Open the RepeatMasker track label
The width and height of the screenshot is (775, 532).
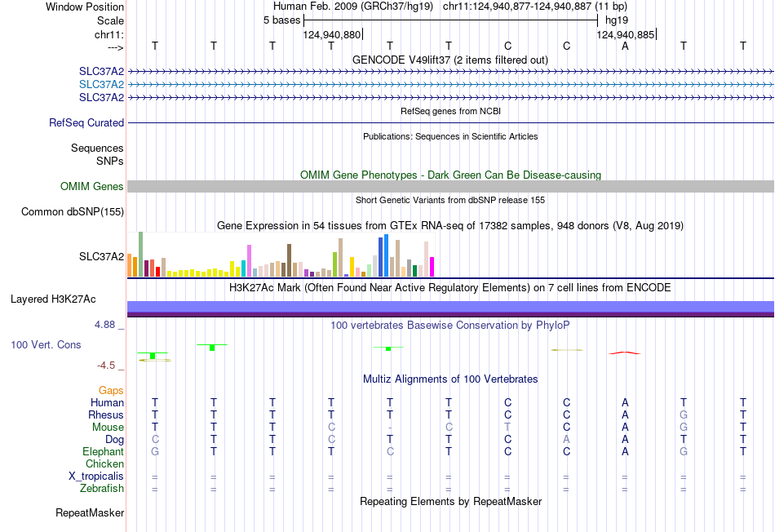[x=90, y=512]
